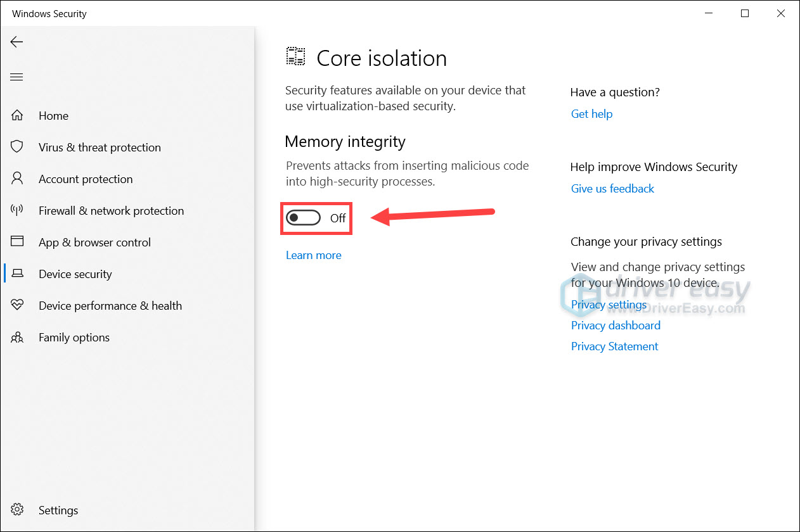Click the Device security laptop icon
The width and height of the screenshot is (800, 532).
[x=18, y=274]
